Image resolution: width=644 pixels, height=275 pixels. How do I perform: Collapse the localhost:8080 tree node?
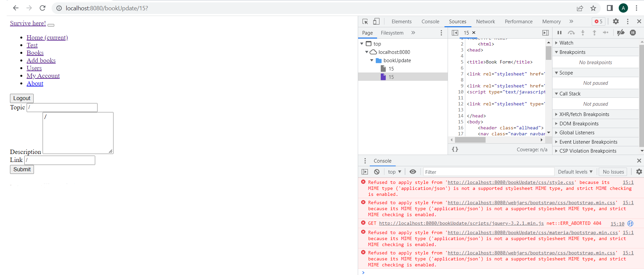(x=367, y=52)
